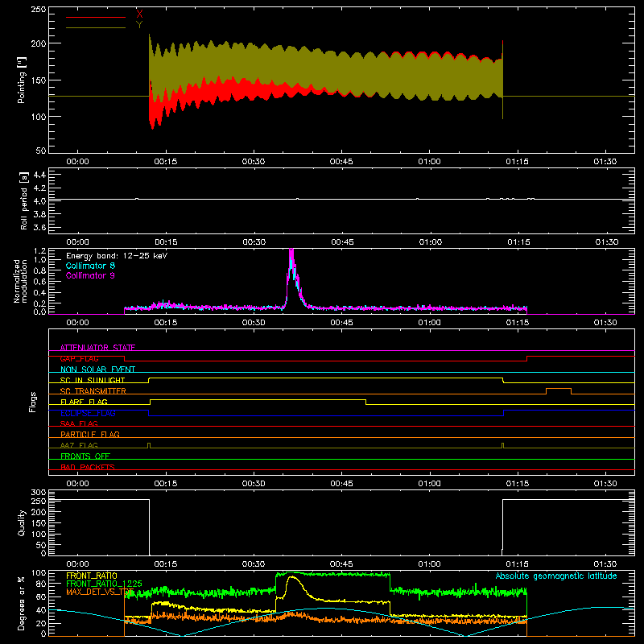Click the SAA_FLAG label
This screenshot has height=644, width=644.
pyautogui.click(x=79, y=423)
